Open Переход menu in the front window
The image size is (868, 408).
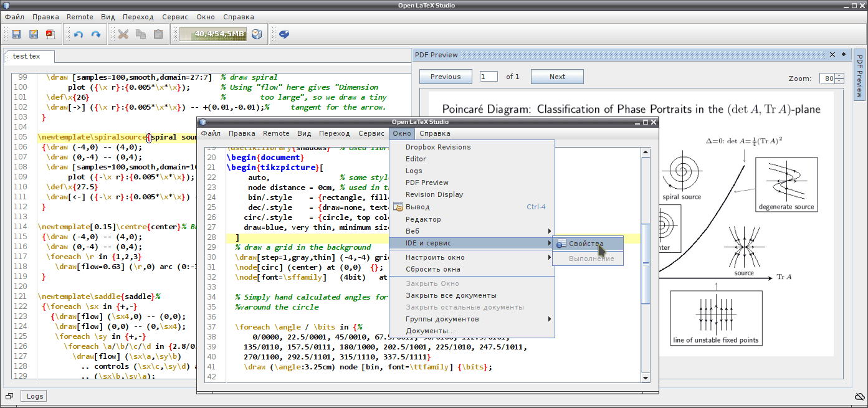coord(334,133)
